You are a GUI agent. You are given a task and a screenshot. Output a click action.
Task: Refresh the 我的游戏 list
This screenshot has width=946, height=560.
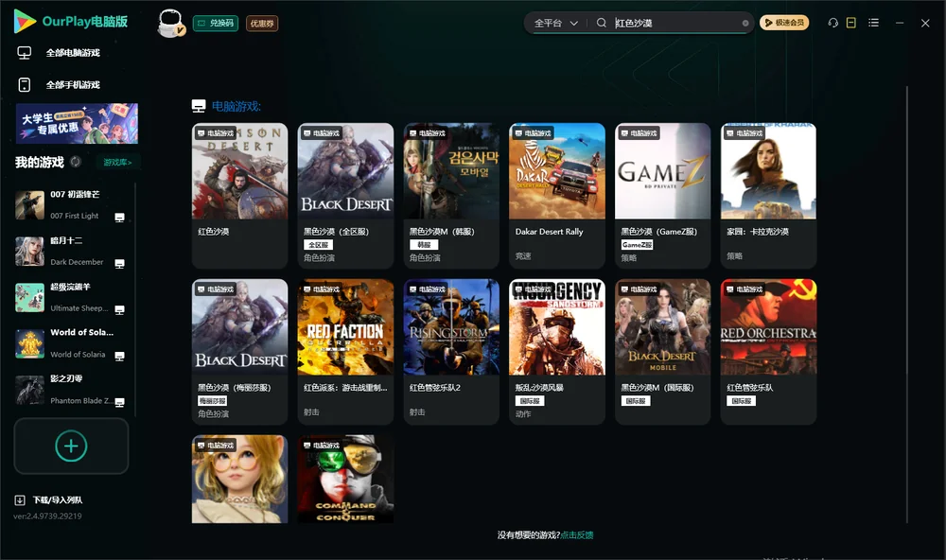[x=76, y=162]
